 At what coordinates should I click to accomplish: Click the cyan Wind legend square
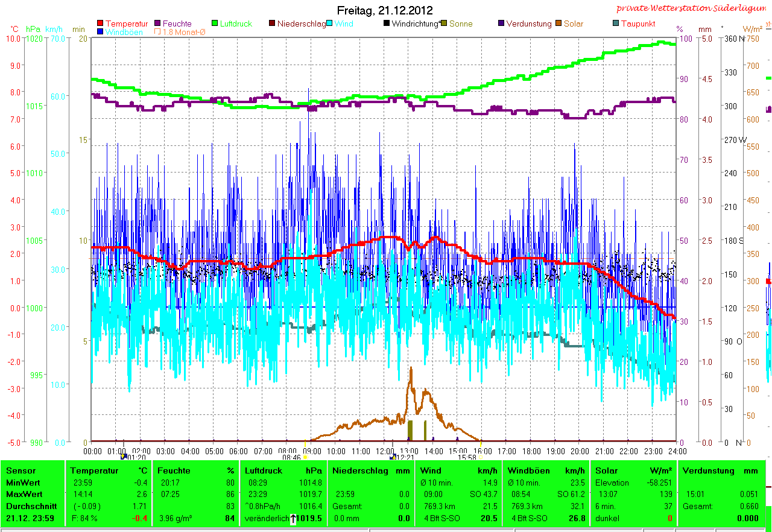(329, 24)
